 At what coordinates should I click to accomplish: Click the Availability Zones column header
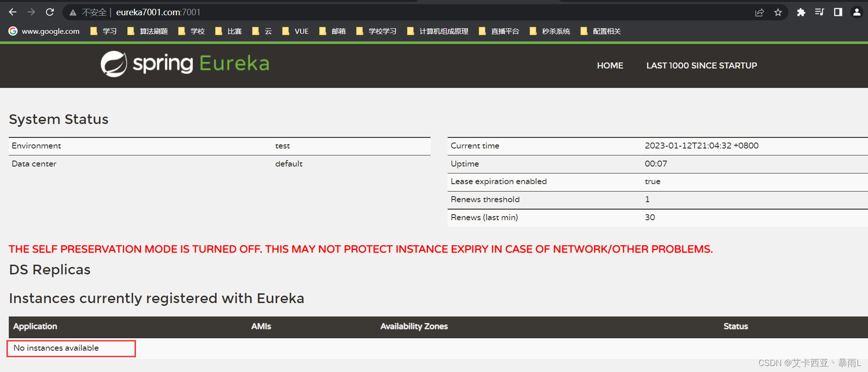(414, 326)
